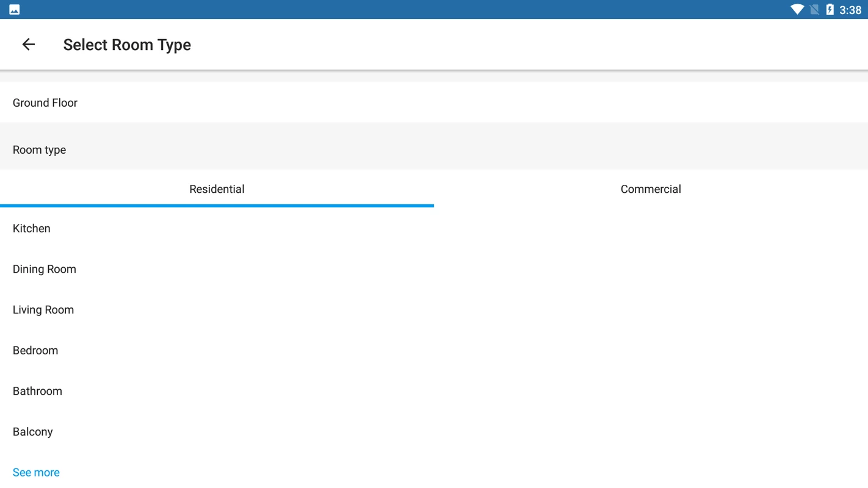
Task: Tap the See more link
Action: [36, 473]
